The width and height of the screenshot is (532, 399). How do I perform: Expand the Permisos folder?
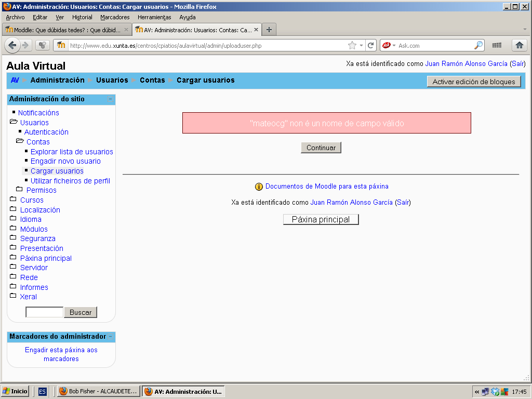20,190
